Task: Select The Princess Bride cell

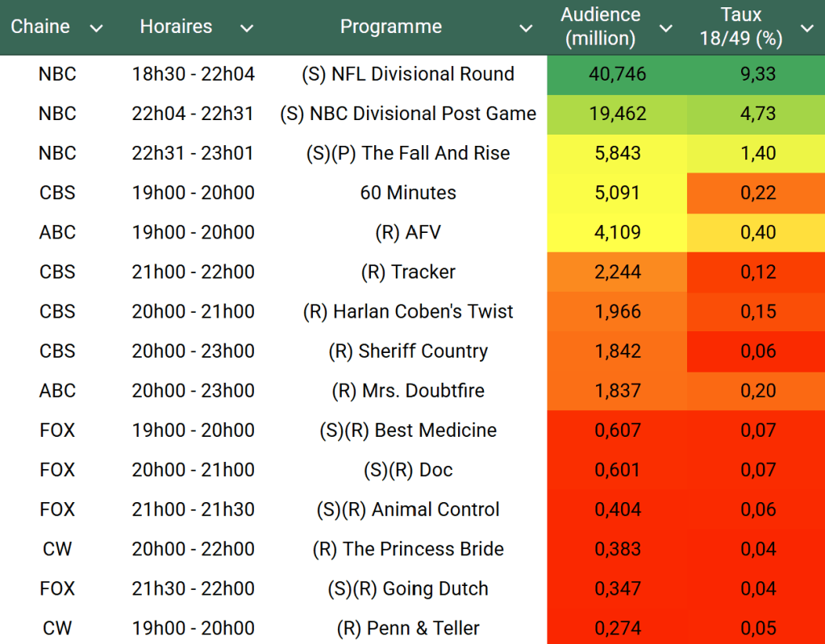Action: click(x=408, y=549)
